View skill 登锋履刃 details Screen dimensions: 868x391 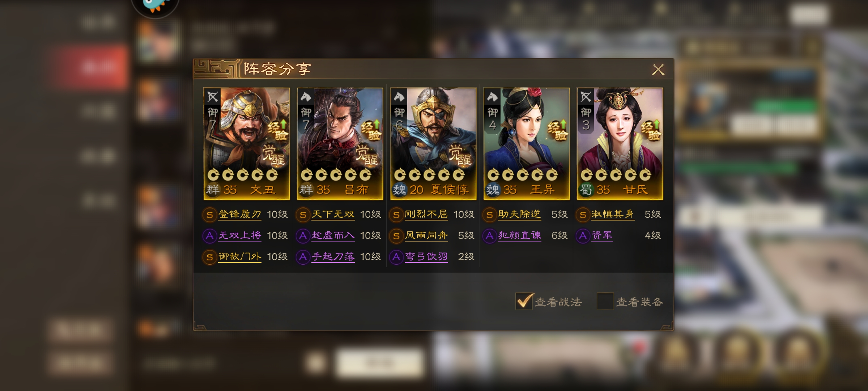[240, 214]
